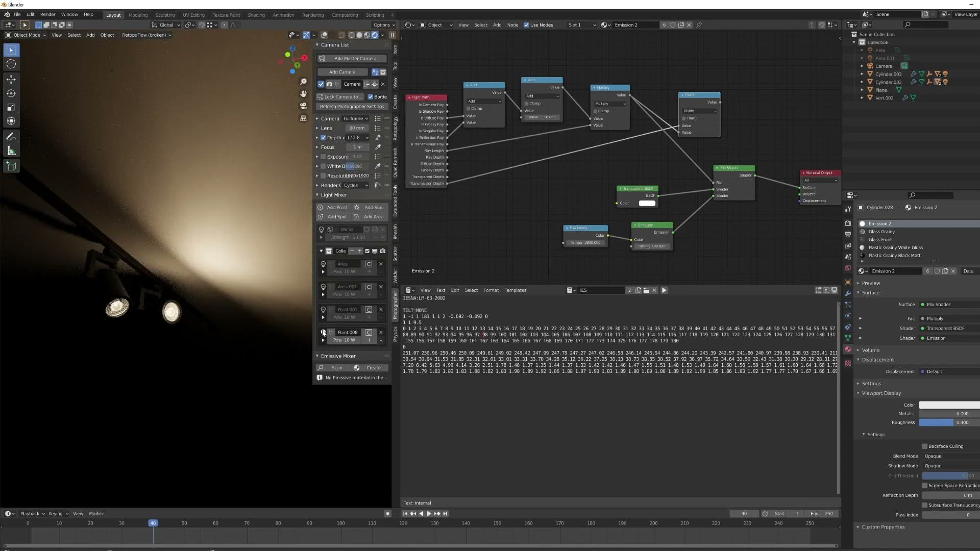Toggle the Border checkbox

[371, 97]
